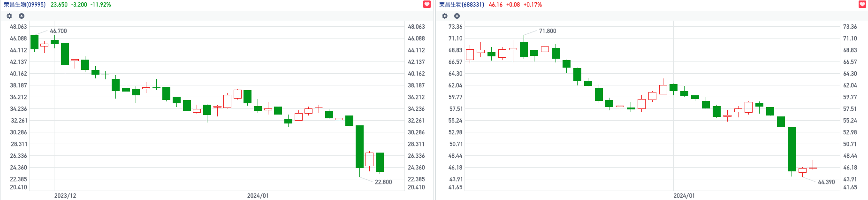Toggle the favorite heart for stock 688331
The image size is (868, 200).
(x=862, y=4)
